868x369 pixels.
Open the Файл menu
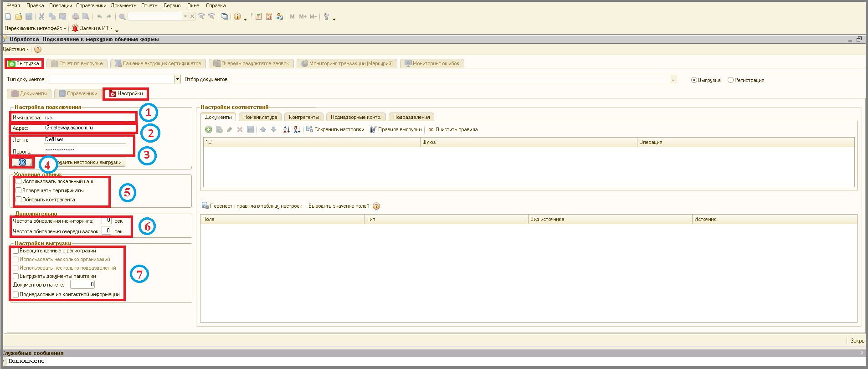pyautogui.click(x=13, y=5)
